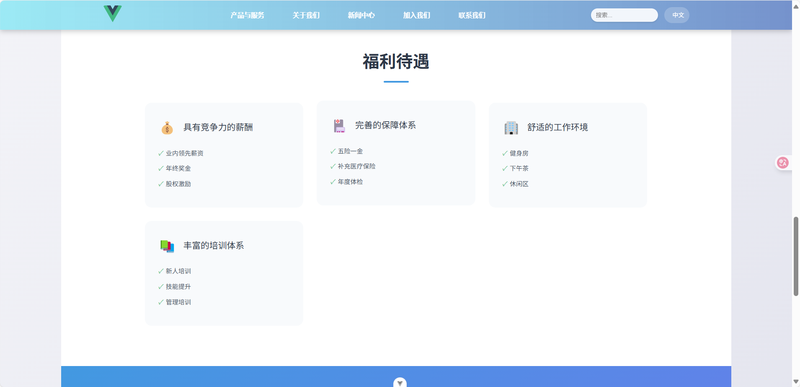This screenshot has width=800, height=387.
Task: Click the 下午茶 list item text
Action: (519, 168)
